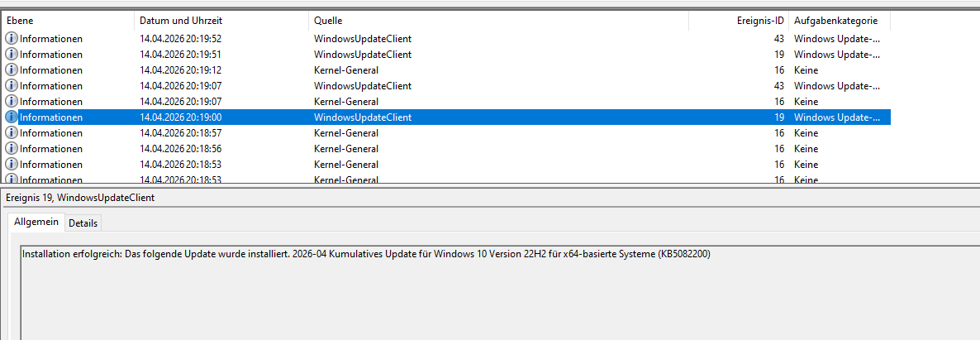This screenshot has width=980, height=340.
Task: Select WindowsUpdateClient source text at 20:19:52
Action: pos(362,38)
